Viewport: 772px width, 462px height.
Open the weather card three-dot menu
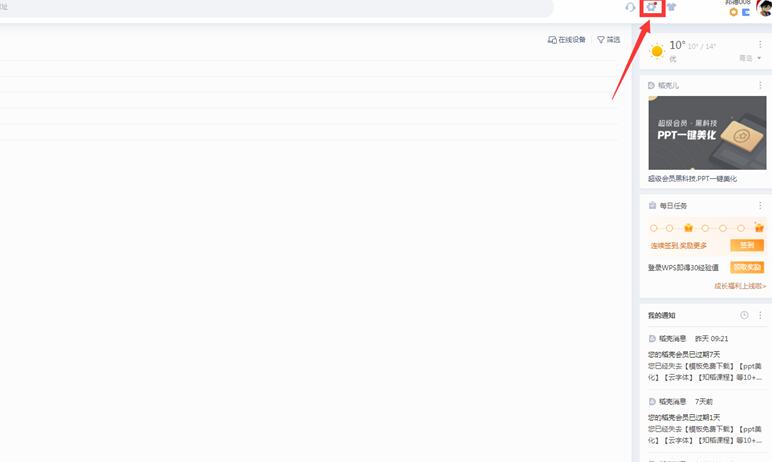point(760,44)
